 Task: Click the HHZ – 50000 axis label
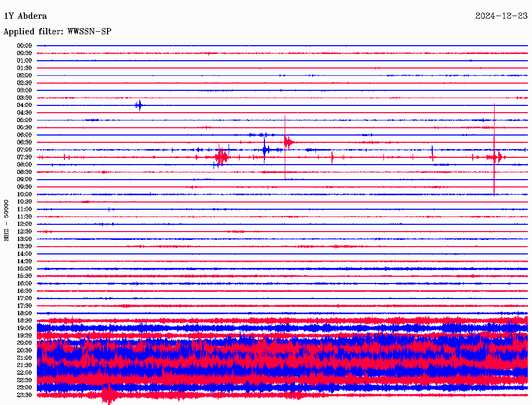coord(6,221)
